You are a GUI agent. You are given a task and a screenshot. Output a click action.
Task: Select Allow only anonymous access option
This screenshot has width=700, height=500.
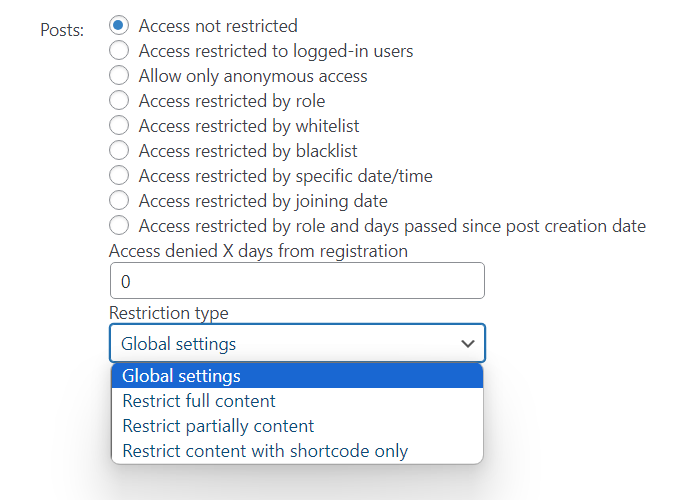coord(119,75)
